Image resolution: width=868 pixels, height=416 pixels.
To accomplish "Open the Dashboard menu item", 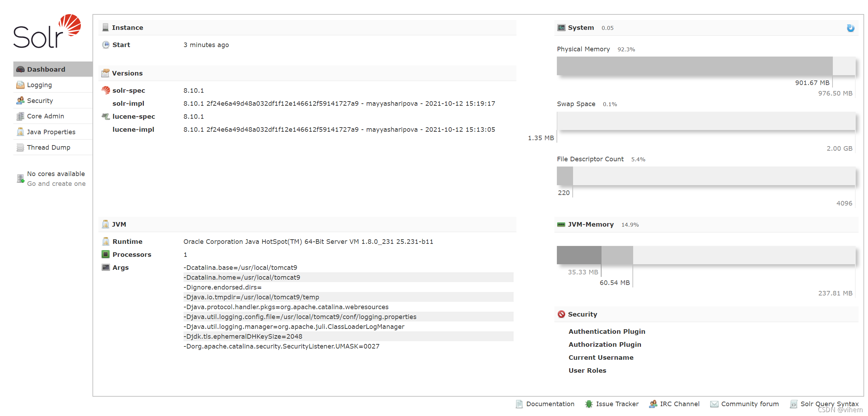I will (53, 69).
